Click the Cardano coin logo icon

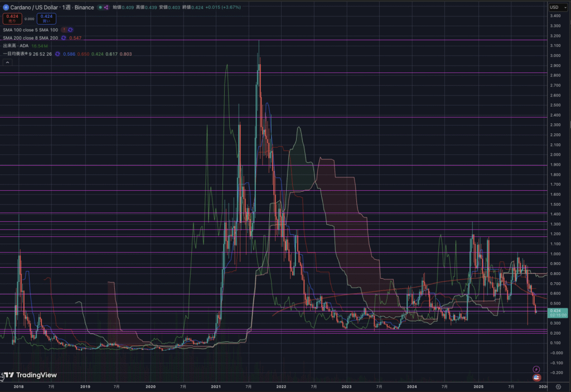pyautogui.click(x=5, y=7)
